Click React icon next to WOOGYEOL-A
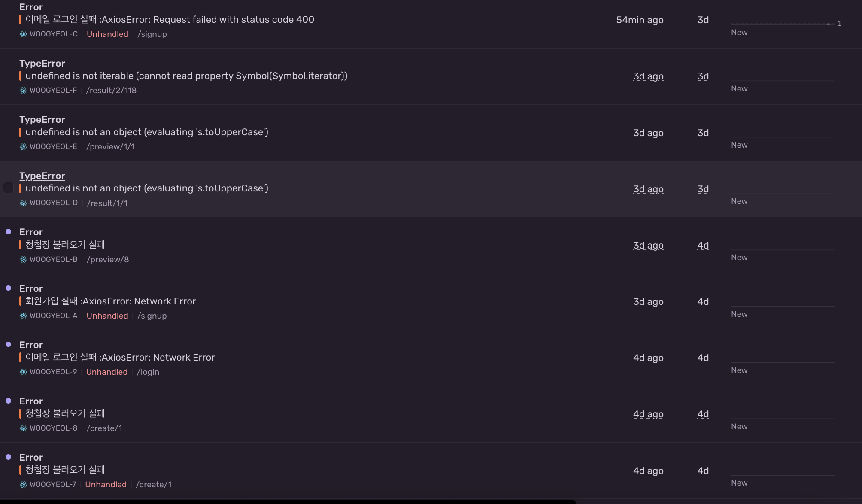 pyautogui.click(x=23, y=316)
